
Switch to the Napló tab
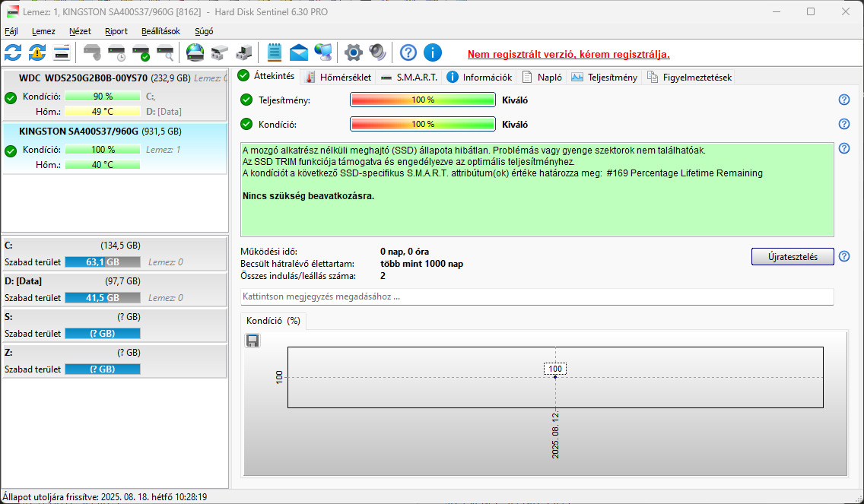tap(542, 77)
